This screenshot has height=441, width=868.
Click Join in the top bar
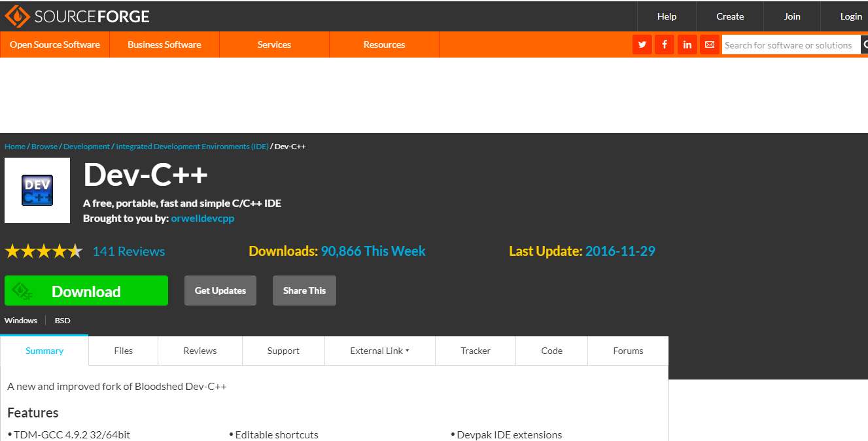tap(792, 16)
